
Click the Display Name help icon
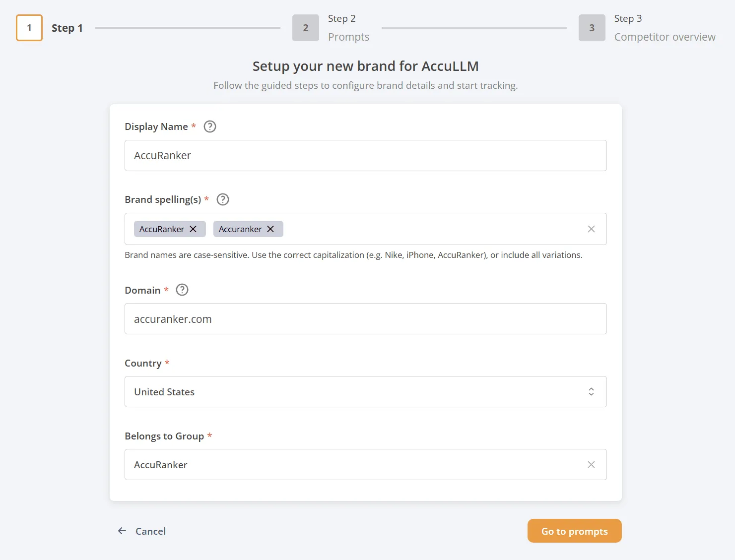[210, 126]
